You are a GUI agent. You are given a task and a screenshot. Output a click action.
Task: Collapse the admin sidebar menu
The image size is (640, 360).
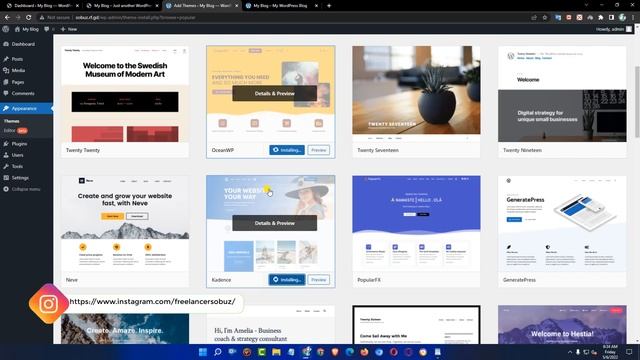(x=22, y=189)
